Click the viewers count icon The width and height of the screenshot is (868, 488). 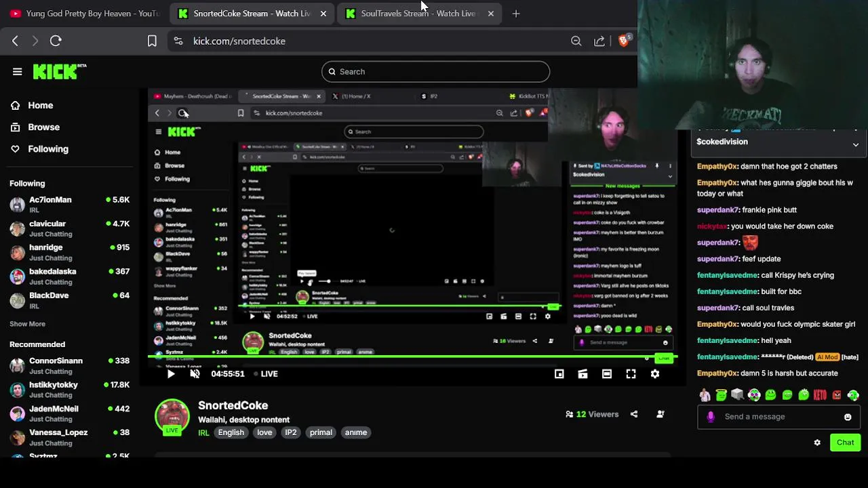tap(570, 414)
